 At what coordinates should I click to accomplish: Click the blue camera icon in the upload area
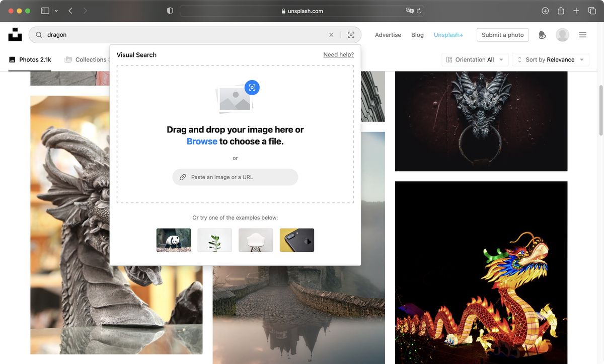(x=252, y=87)
